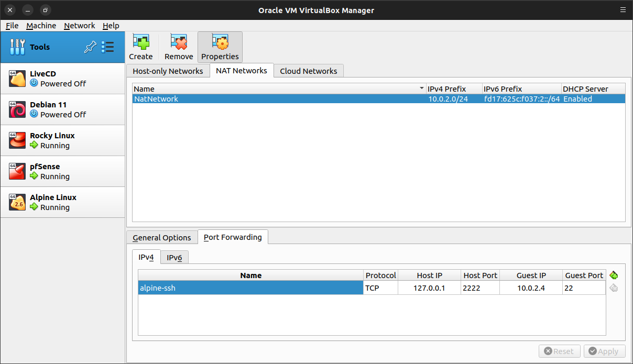Select the Port Forwarding tab
This screenshot has width=633, height=364.
point(233,237)
